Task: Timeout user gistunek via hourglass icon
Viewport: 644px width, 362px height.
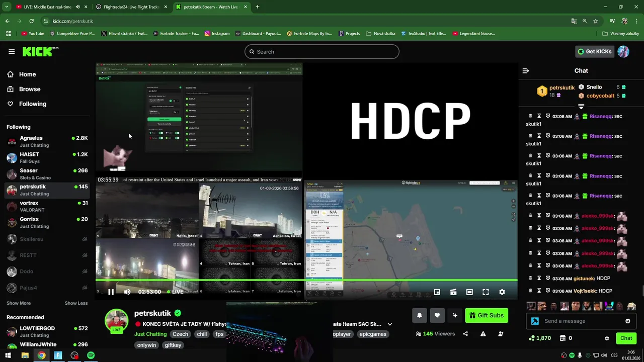Action: point(539,278)
